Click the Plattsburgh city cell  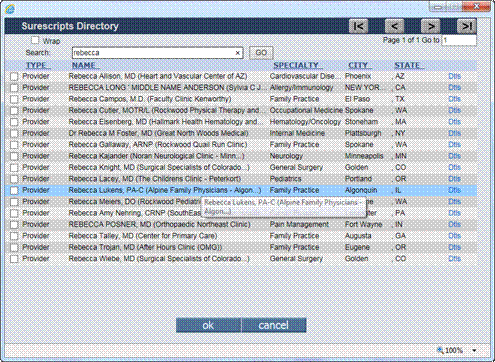point(363,133)
